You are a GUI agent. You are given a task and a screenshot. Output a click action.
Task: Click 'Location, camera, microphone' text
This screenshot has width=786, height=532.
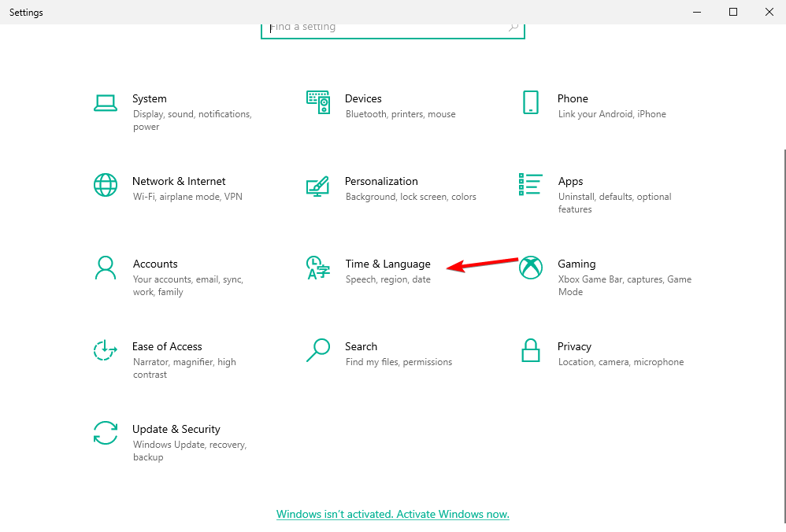coord(621,362)
